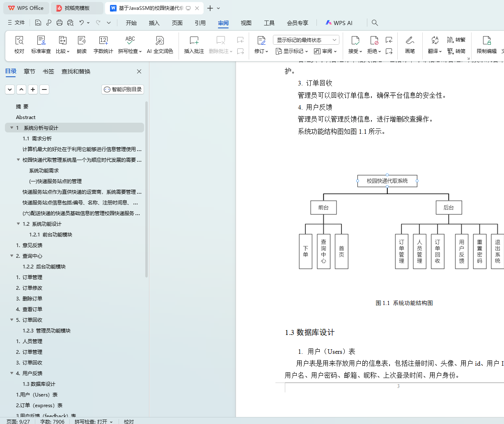Switch to the 开始 ribbon tab
The image size is (504, 424).
[131, 23]
